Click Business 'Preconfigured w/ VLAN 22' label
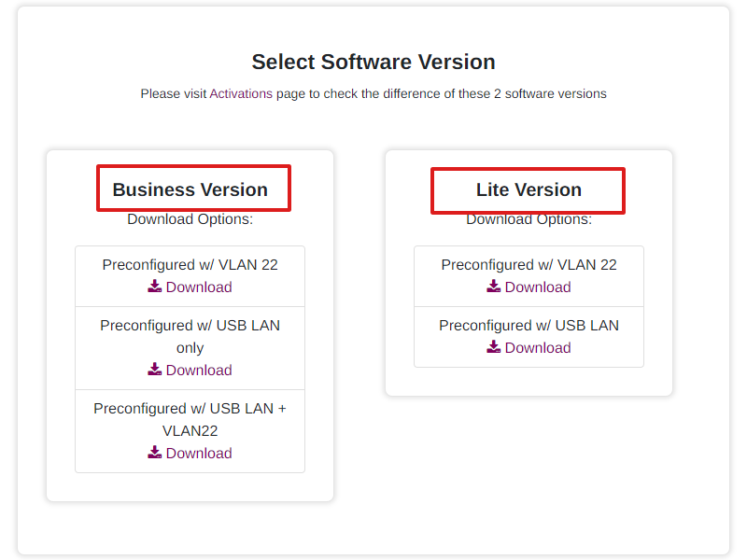 [190, 265]
